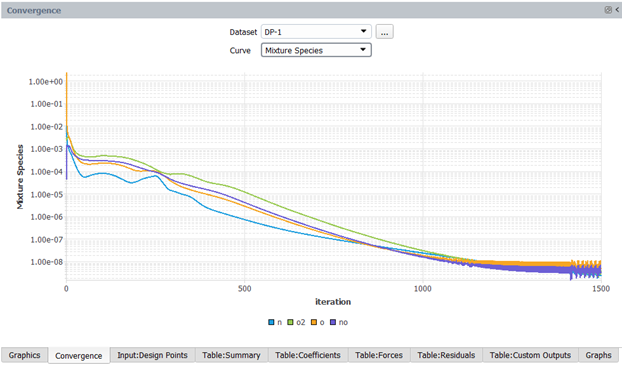The width and height of the screenshot is (622, 365).
Task: Toggle the no series purple legend swatch
Action: coord(333,322)
